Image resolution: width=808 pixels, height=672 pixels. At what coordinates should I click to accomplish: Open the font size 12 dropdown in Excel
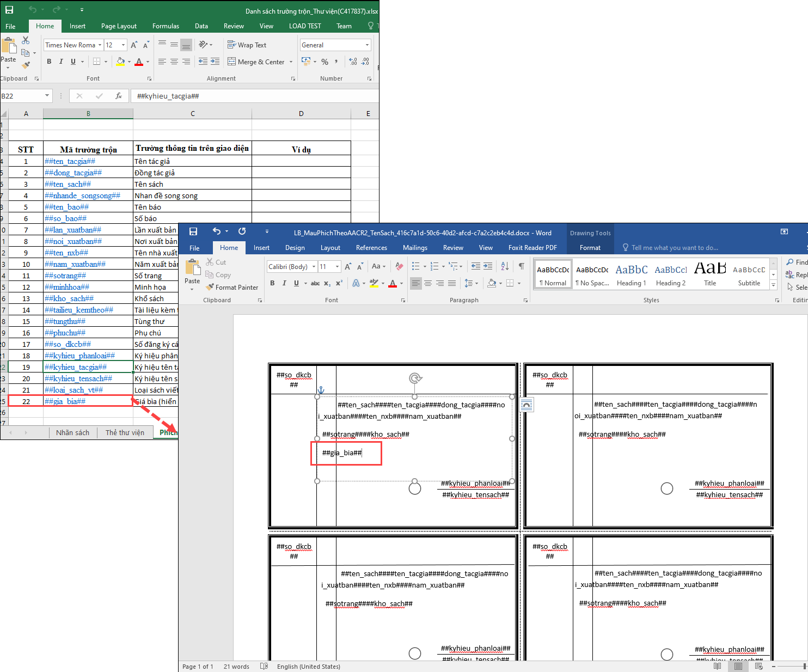click(x=124, y=45)
